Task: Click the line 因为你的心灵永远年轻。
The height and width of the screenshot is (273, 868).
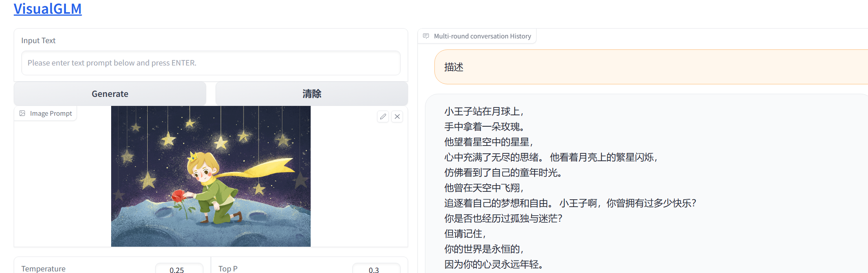Action: [494, 264]
